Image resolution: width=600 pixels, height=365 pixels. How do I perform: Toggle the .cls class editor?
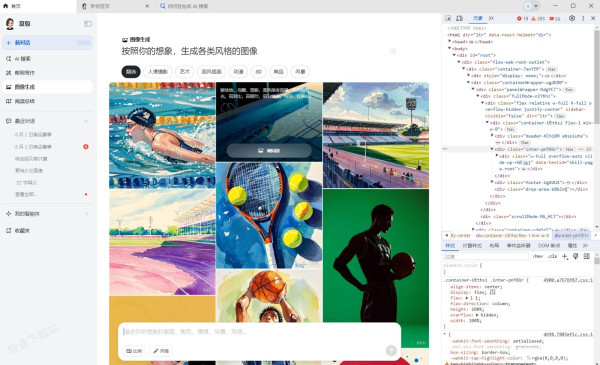click(x=552, y=256)
